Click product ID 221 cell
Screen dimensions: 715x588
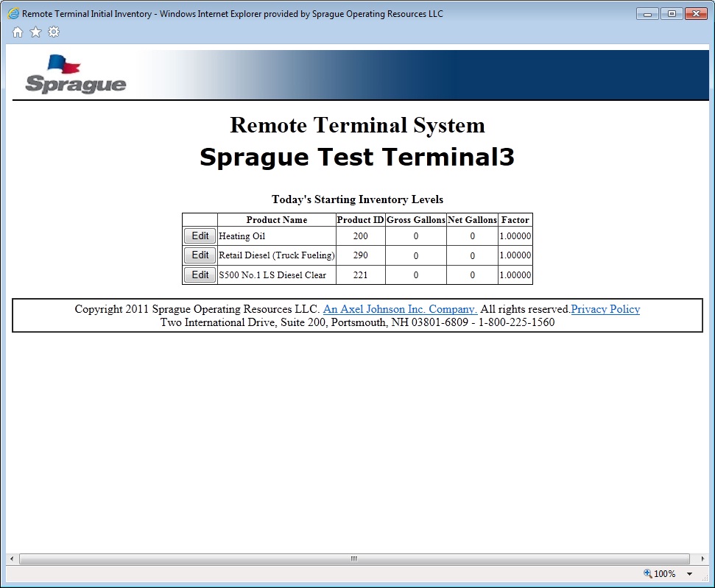pos(360,274)
